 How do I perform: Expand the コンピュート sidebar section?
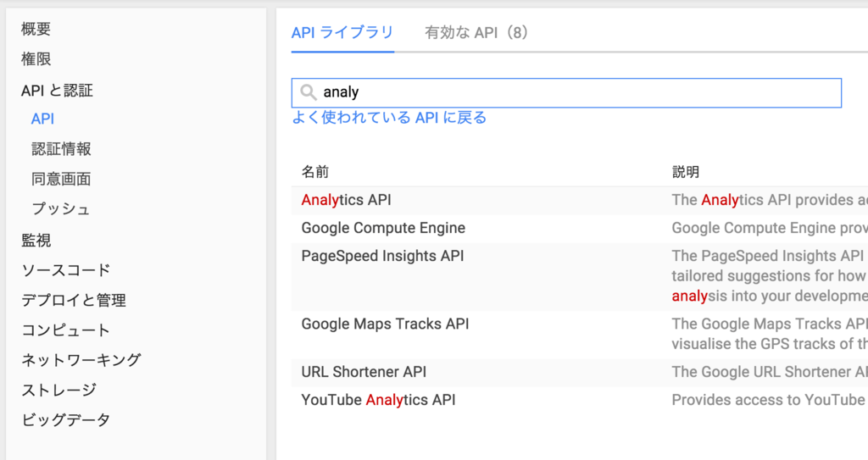65,330
